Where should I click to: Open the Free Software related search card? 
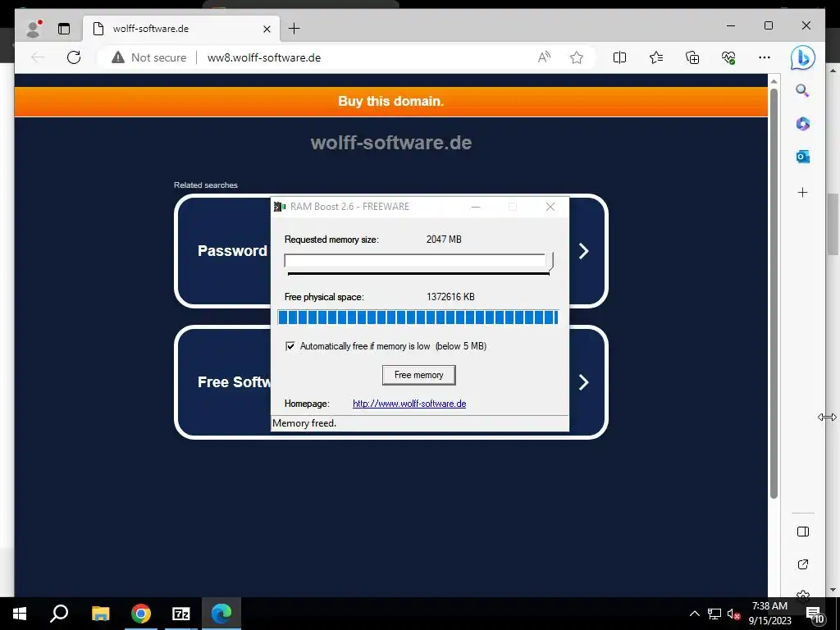click(x=391, y=382)
